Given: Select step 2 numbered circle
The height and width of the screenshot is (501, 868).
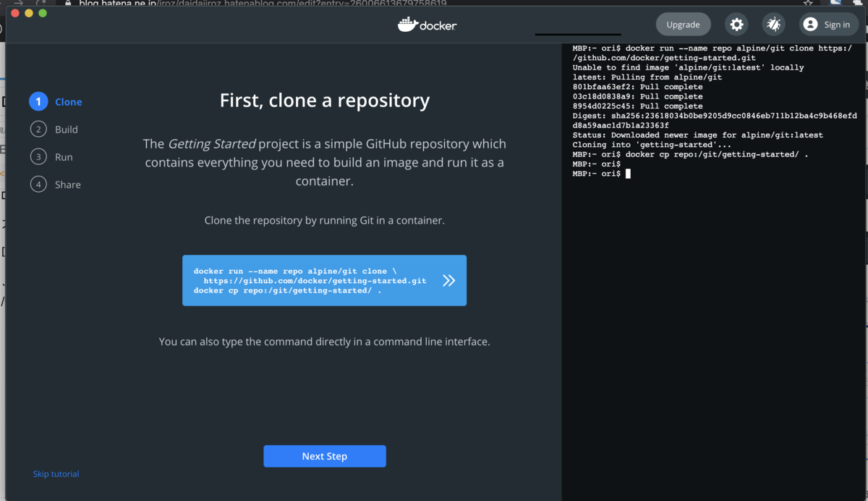Looking at the screenshot, I should [x=38, y=129].
